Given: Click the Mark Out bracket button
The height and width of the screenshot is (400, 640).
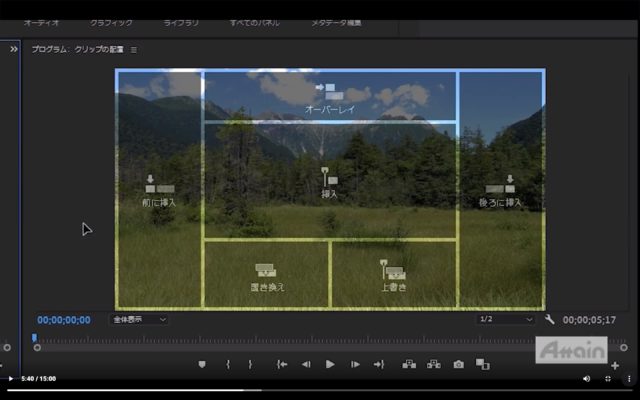Looking at the screenshot, I should pos(250,364).
